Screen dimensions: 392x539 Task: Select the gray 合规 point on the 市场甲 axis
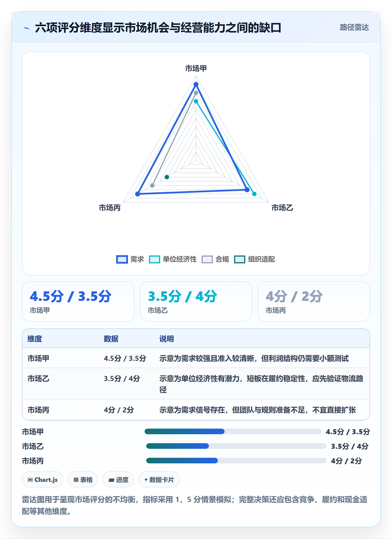196,93
